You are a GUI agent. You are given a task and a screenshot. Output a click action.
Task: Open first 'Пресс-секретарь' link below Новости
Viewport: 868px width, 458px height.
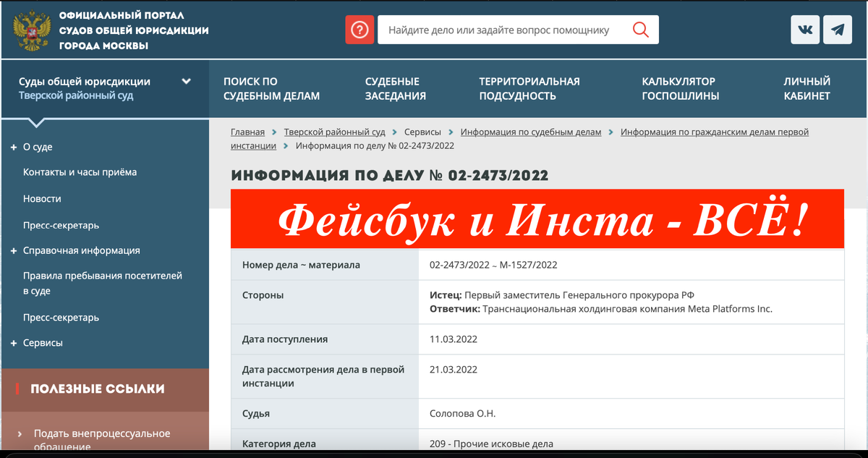[61, 225]
